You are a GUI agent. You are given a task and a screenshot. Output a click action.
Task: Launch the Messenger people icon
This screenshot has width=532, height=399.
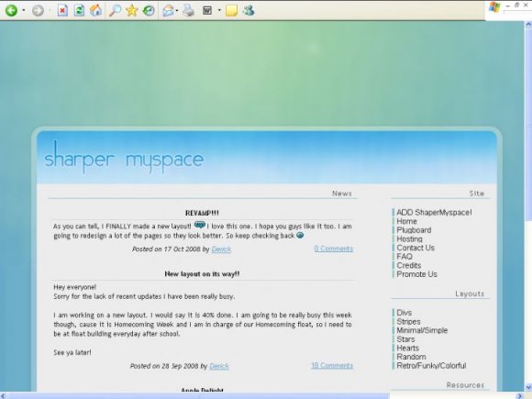click(249, 10)
